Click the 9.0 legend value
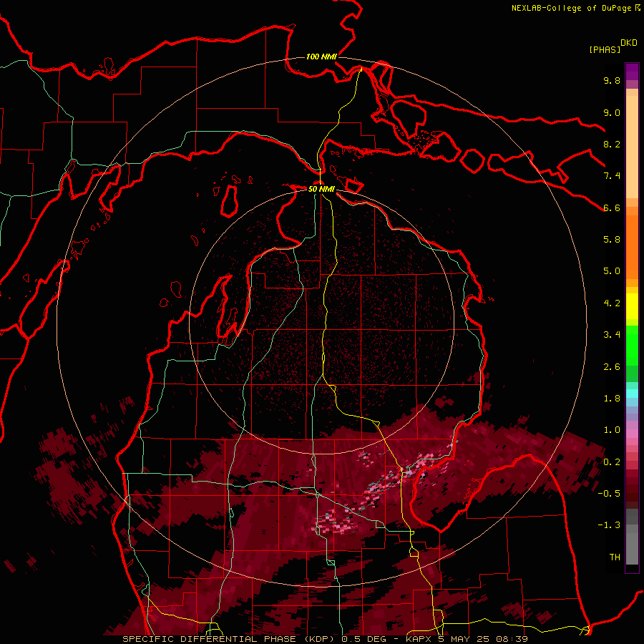The image size is (644, 644). click(x=612, y=112)
